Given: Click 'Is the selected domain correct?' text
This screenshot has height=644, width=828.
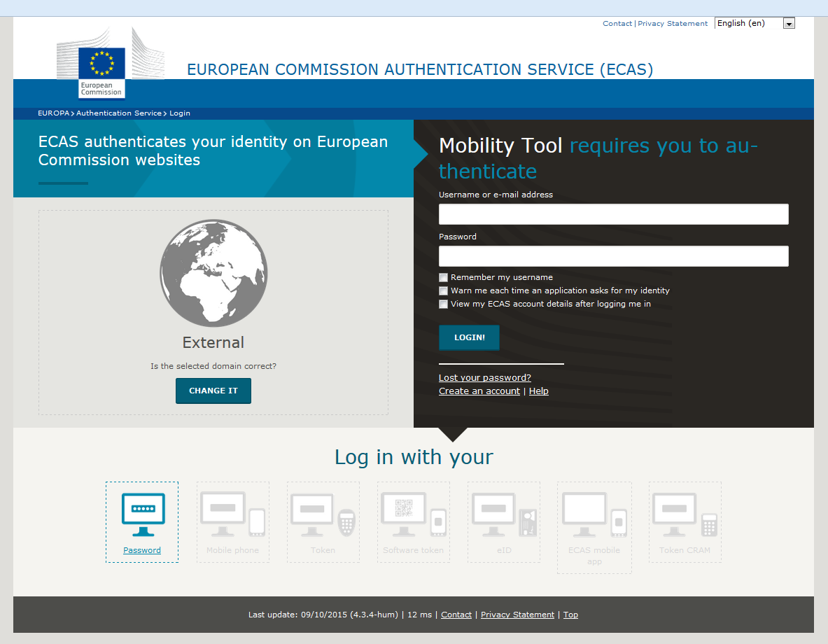Looking at the screenshot, I should click(x=213, y=366).
